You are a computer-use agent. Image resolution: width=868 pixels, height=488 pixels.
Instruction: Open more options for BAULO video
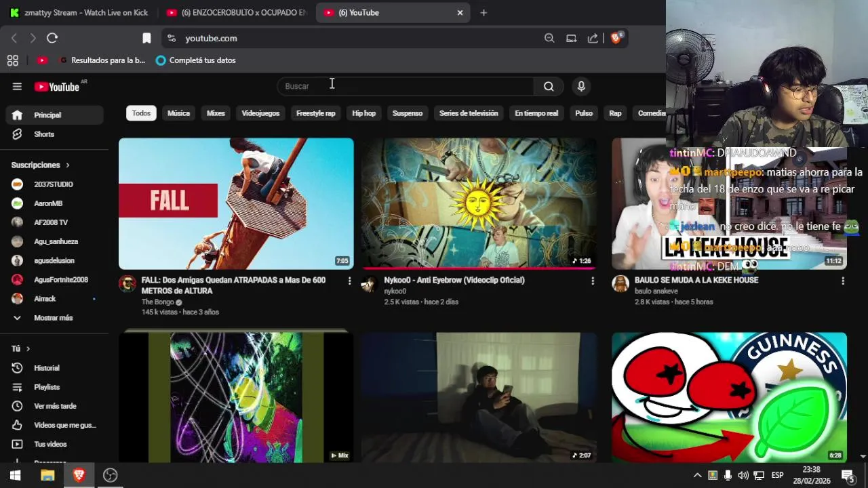point(843,281)
